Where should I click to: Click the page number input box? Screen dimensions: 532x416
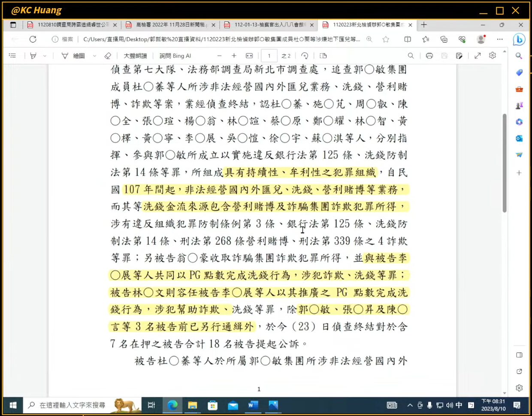coord(269,56)
